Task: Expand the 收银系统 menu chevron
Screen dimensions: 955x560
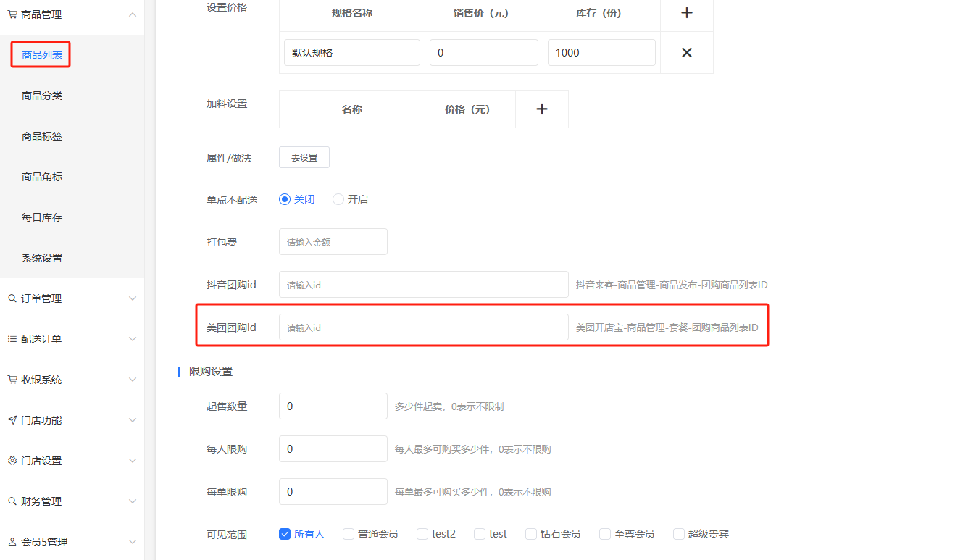Action: 132,380
